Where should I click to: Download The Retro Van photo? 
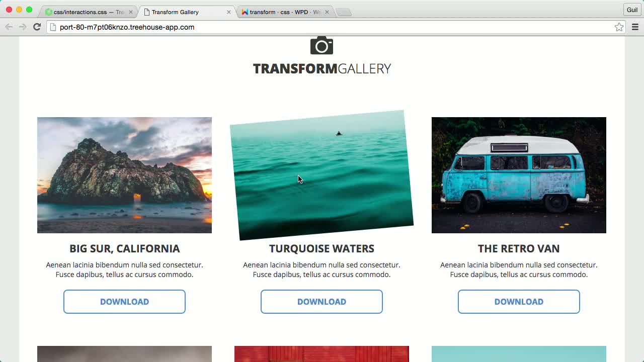tap(519, 302)
